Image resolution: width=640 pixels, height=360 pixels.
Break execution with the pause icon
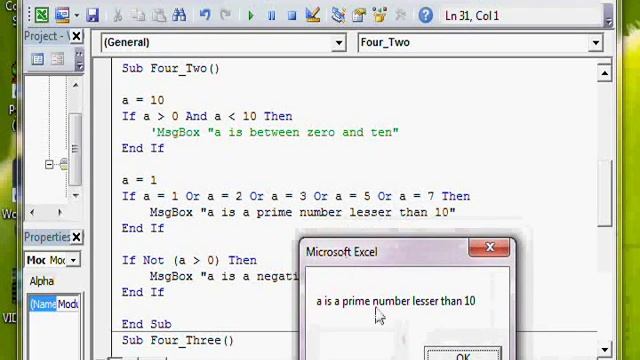point(271,16)
